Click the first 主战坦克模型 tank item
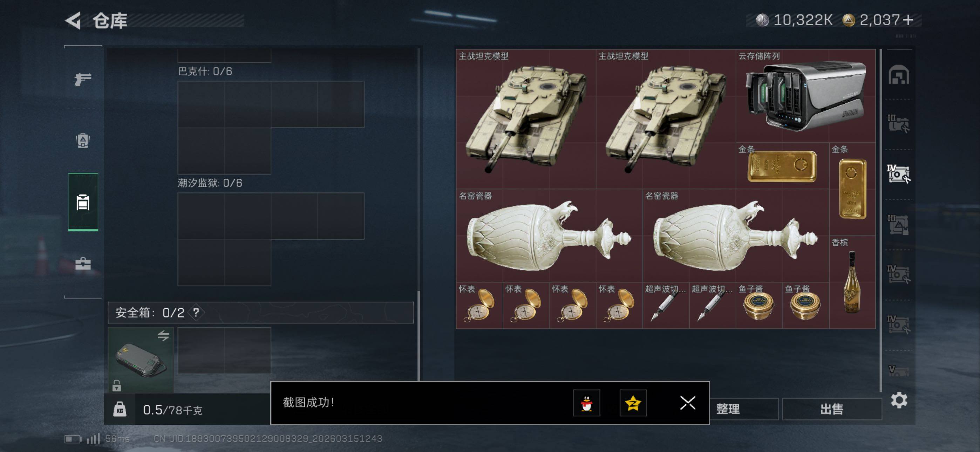Image resolution: width=980 pixels, height=452 pixels. tap(526, 119)
